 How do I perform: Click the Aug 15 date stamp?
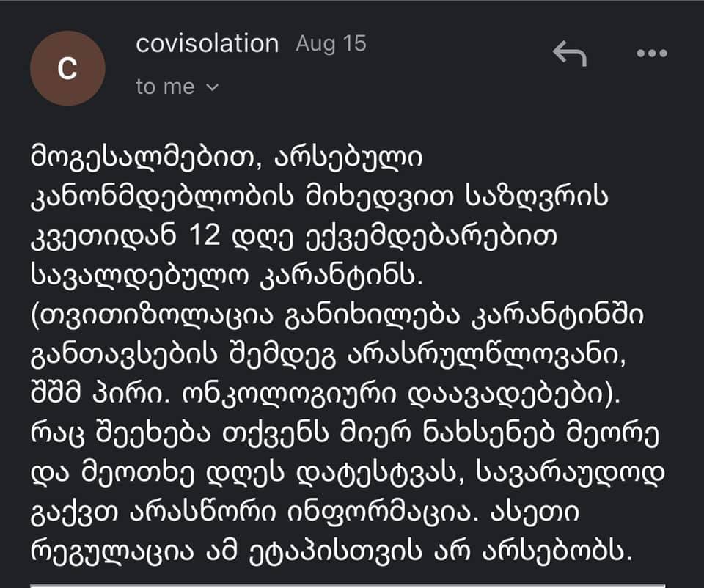331,43
